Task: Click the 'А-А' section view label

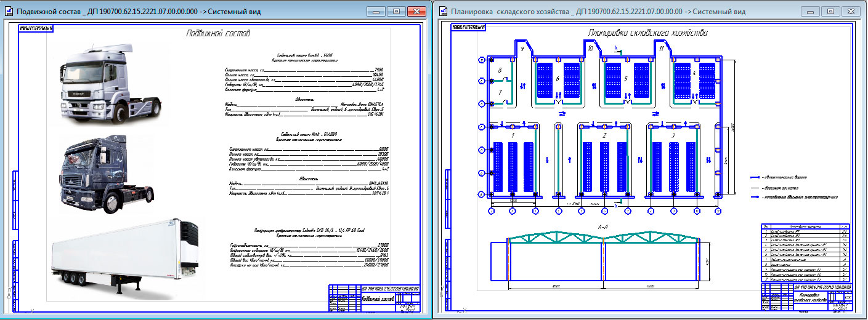Action: click(603, 226)
